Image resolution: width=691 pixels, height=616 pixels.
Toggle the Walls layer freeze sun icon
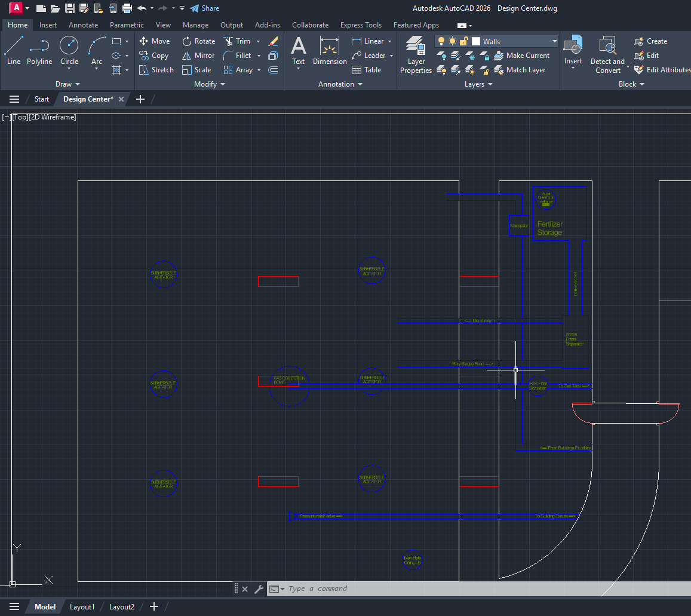pyautogui.click(x=452, y=41)
